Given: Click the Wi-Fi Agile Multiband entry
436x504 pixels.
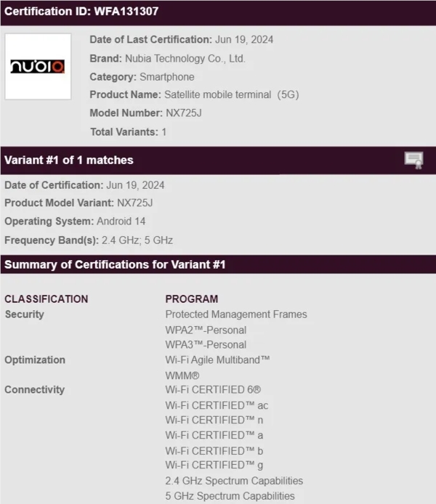Looking at the screenshot, I should [217, 359].
